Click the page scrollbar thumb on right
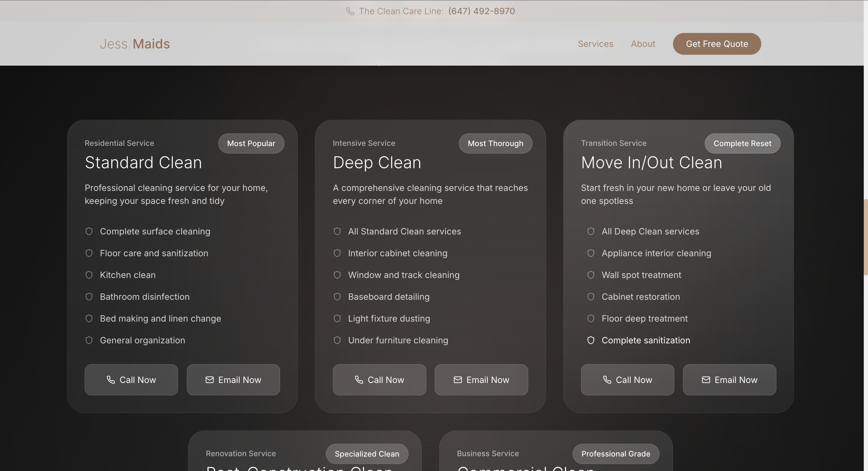This screenshot has height=471, width=868. click(865, 237)
